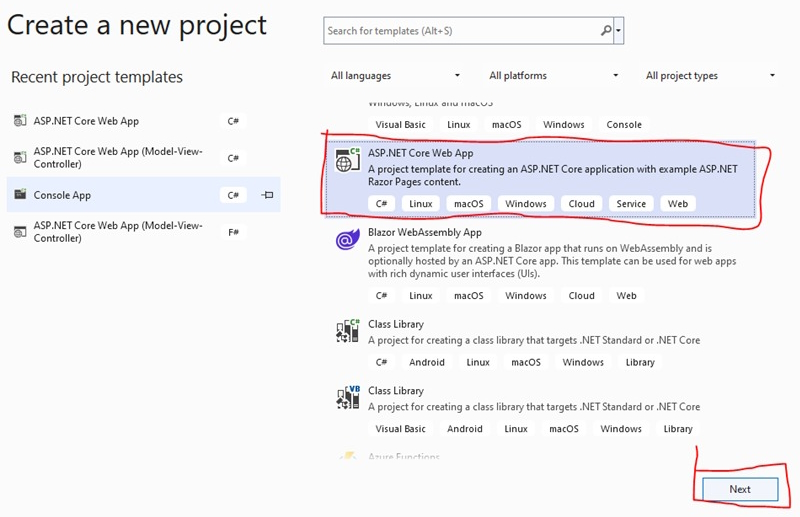The image size is (800, 517).
Task: Click Library tag on C# Class Library
Action: point(640,362)
